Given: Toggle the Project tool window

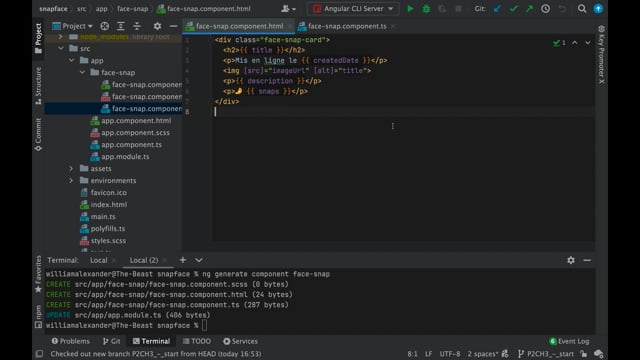Looking at the screenshot, I should click(x=38, y=38).
